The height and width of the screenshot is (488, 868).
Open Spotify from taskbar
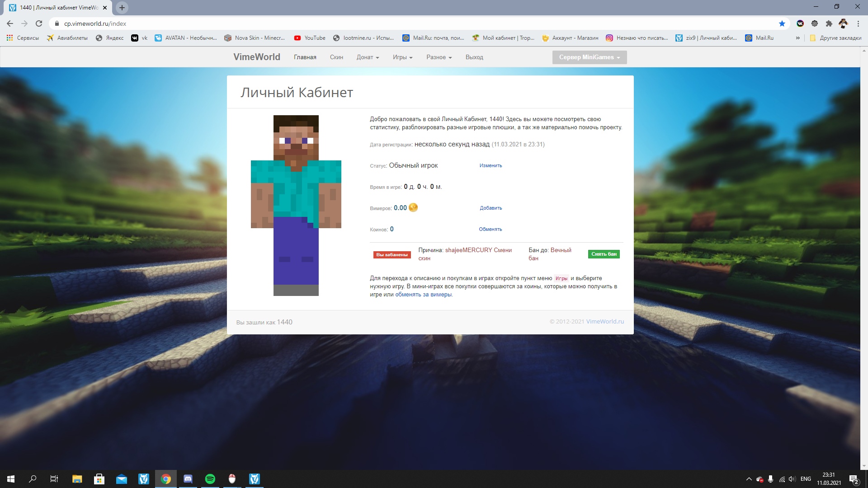[210, 479]
